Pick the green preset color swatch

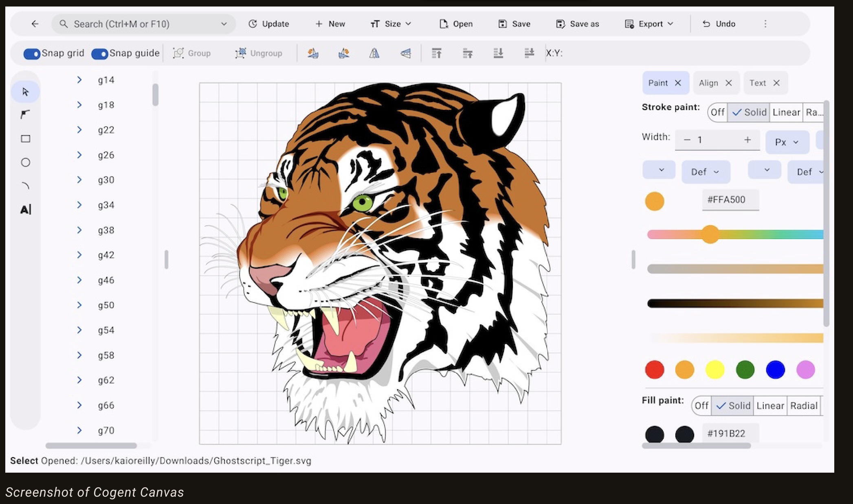click(x=745, y=370)
